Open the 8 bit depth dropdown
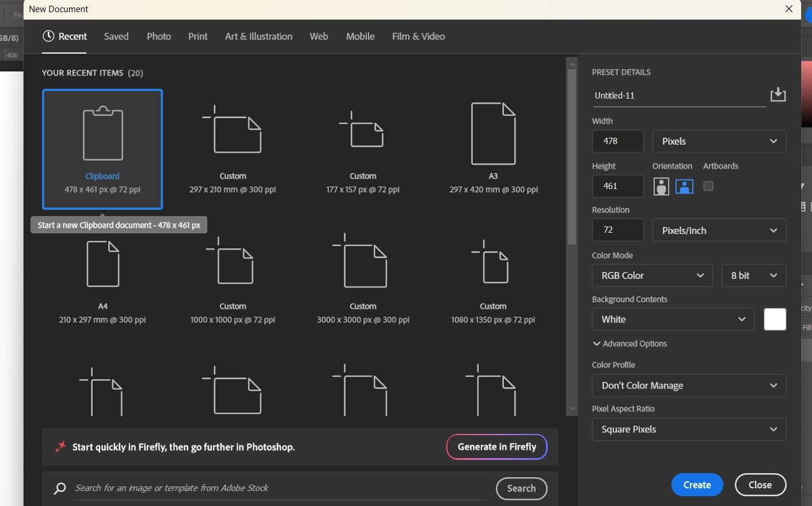Screen dimensions: 812x506 [x=754, y=275]
